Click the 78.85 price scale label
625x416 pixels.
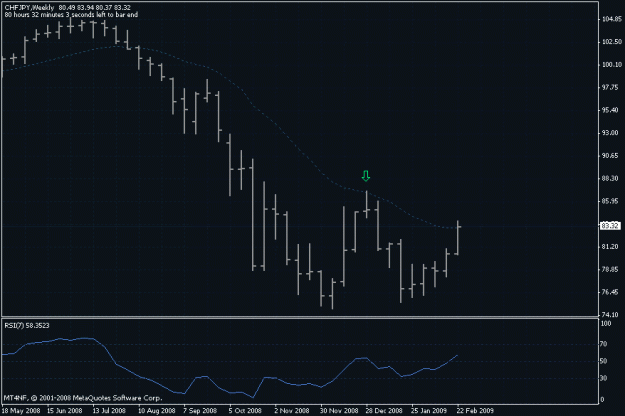[x=610, y=269]
